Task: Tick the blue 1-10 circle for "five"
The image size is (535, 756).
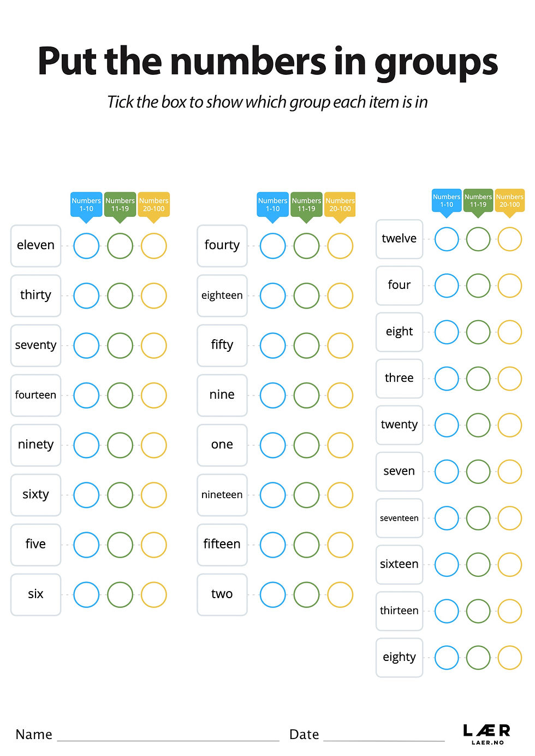Action: point(86,545)
